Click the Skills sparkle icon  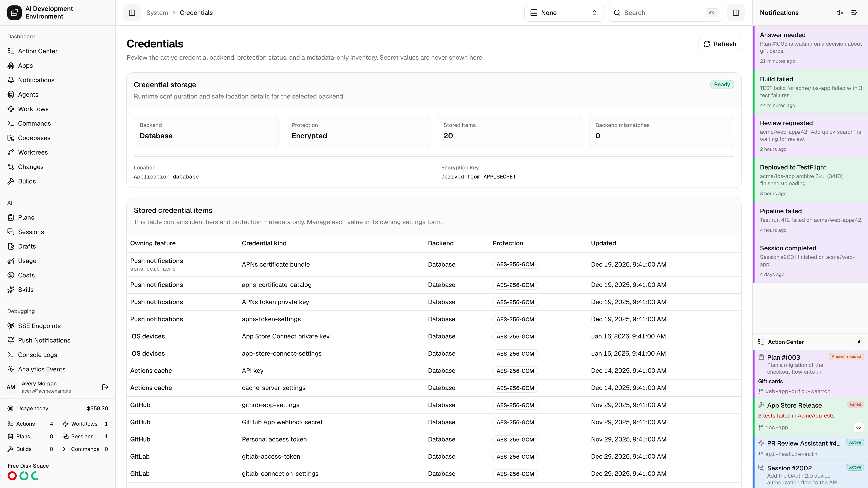[x=11, y=290]
